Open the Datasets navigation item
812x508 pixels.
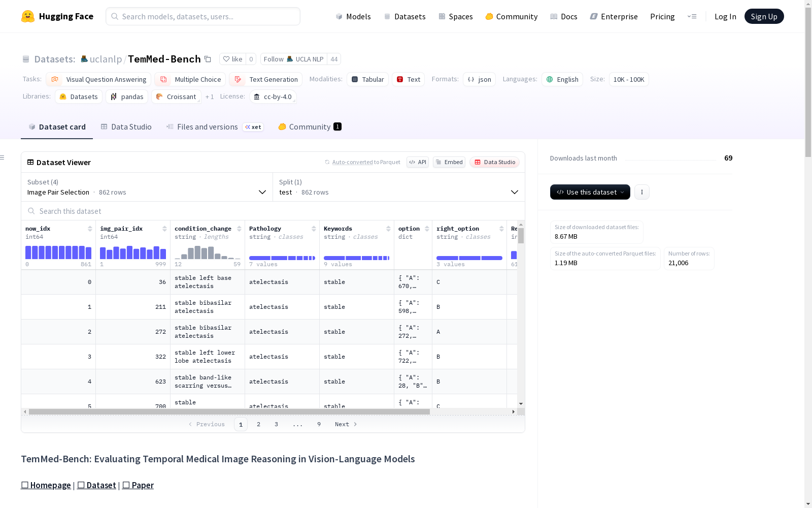point(404,16)
